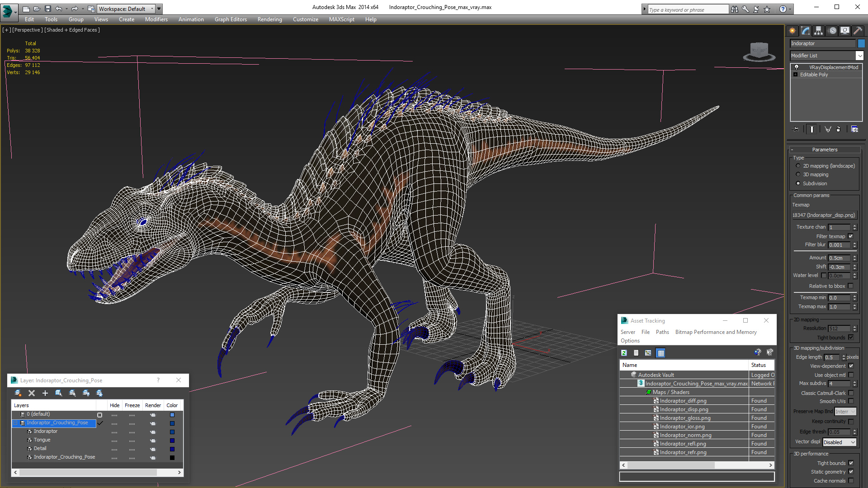Image resolution: width=868 pixels, height=488 pixels.
Task: Click the 18347 (Indoraptor_disp.png) texmap button
Action: 824,215
